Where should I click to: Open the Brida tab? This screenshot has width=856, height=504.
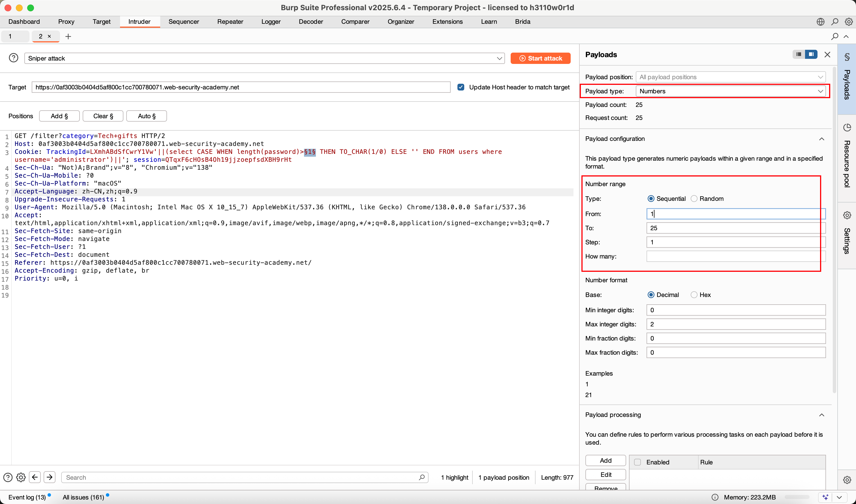point(522,22)
